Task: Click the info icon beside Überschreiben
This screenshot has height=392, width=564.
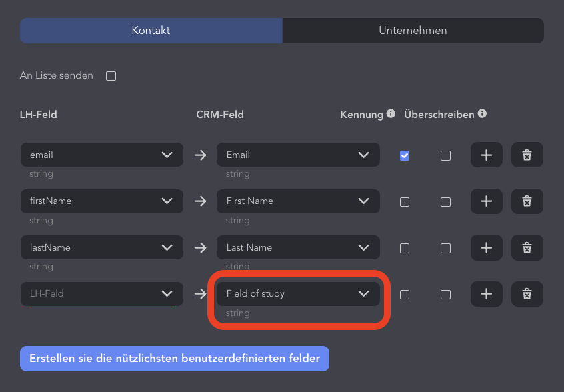Action: 482,113
